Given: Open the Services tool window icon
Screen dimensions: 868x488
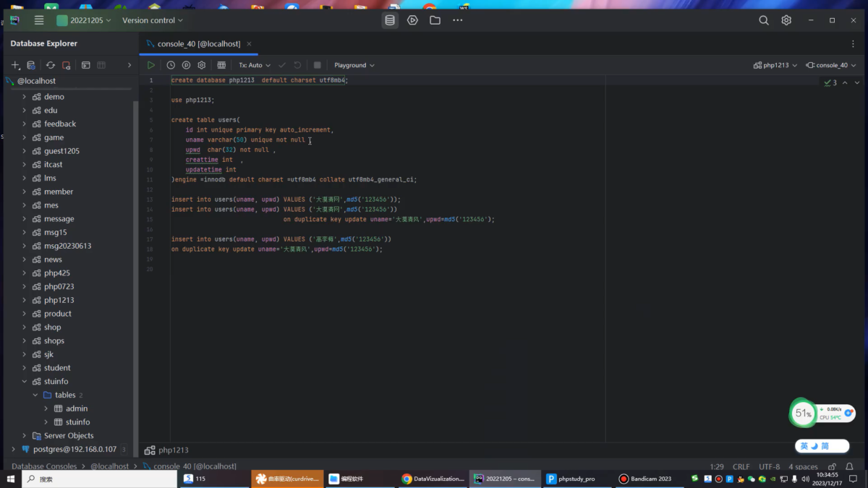Looking at the screenshot, I should tap(412, 20).
